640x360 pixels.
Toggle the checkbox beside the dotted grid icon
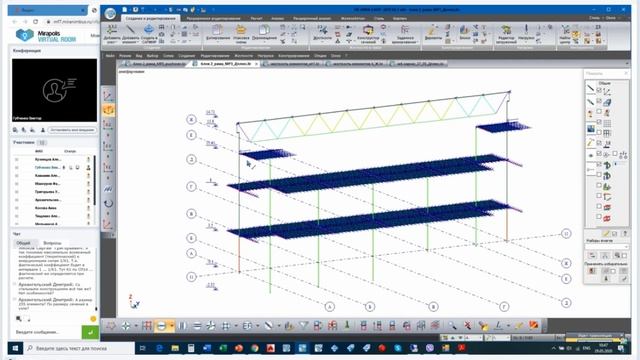click(599, 122)
